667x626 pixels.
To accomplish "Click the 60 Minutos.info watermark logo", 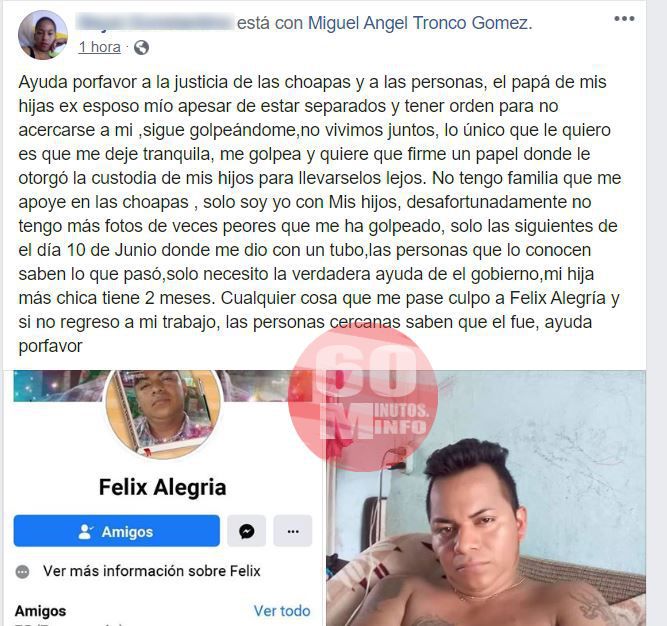I will [x=363, y=399].
